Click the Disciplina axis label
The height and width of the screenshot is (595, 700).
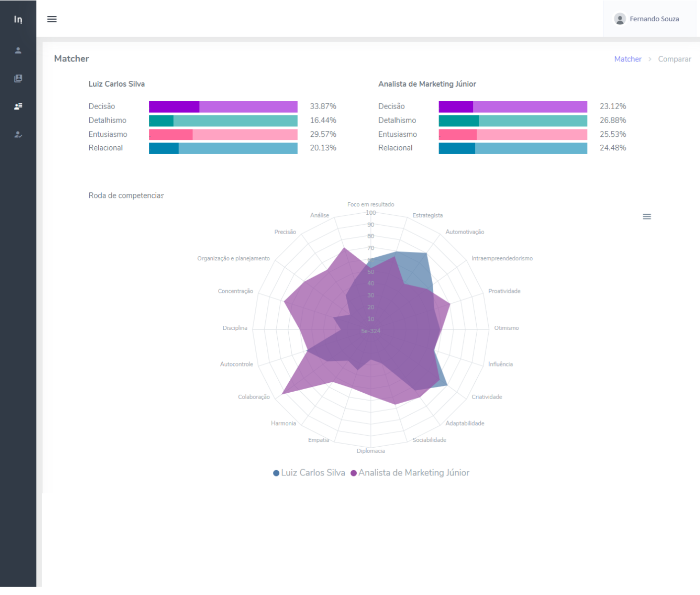235,328
